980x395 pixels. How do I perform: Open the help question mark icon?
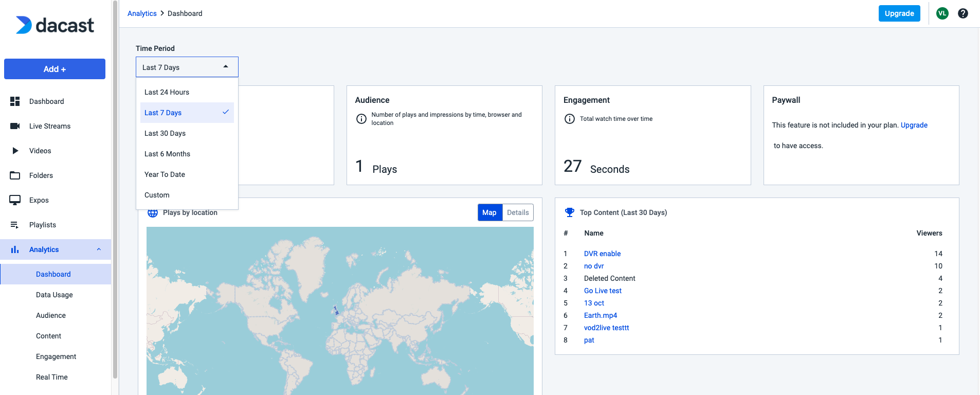(x=963, y=13)
